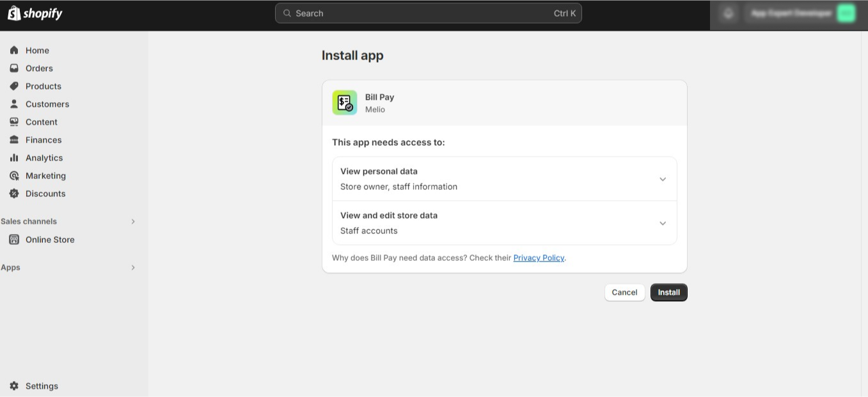This screenshot has width=868, height=397.
Task: Click Store owner, staff information text
Action: tap(398, 187)
